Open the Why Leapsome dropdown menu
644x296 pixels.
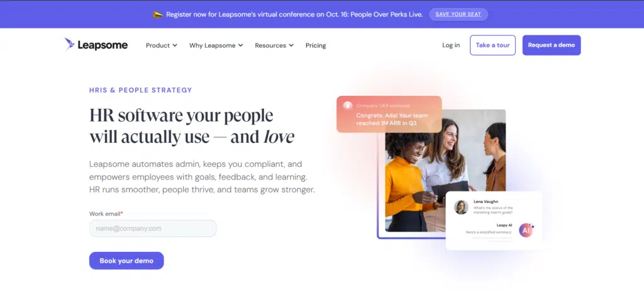pos(216,45)
